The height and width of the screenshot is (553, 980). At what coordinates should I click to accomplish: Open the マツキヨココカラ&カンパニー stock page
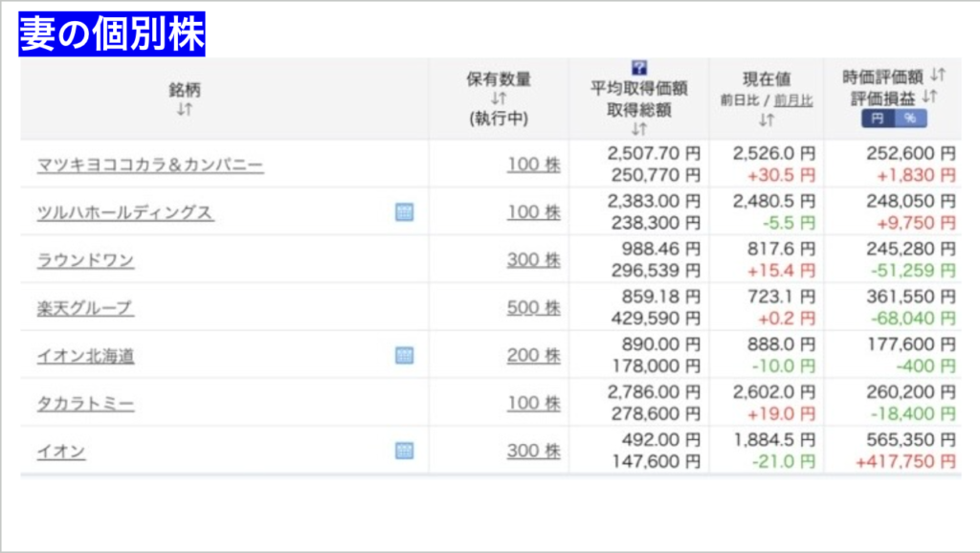pos(149,165)
